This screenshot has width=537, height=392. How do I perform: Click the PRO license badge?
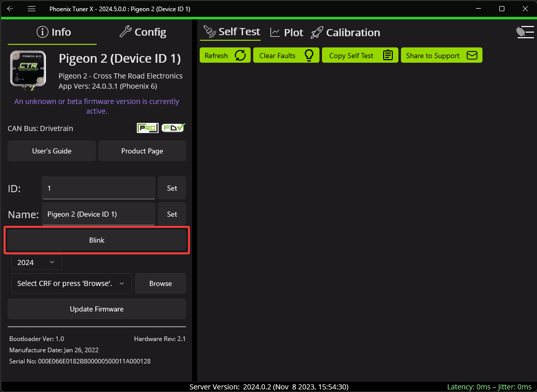point(148,128)
